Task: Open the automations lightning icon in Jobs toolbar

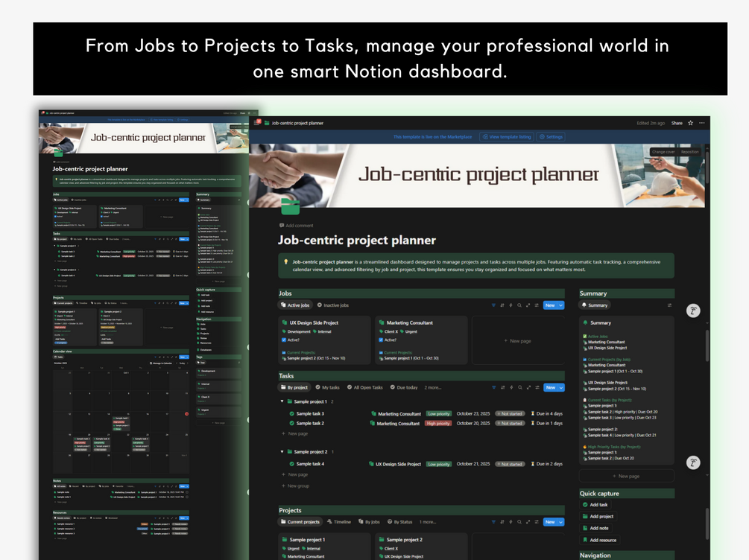Action: pos(511,305)
